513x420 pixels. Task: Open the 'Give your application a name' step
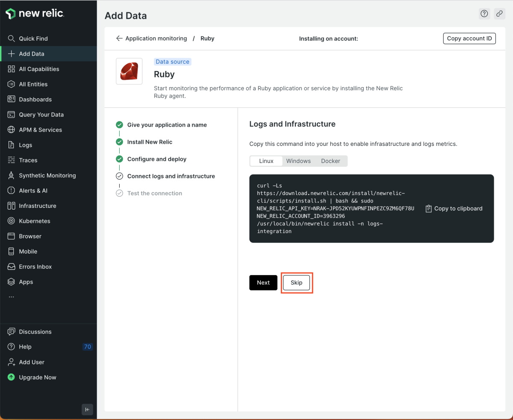[x=167, y=125]
